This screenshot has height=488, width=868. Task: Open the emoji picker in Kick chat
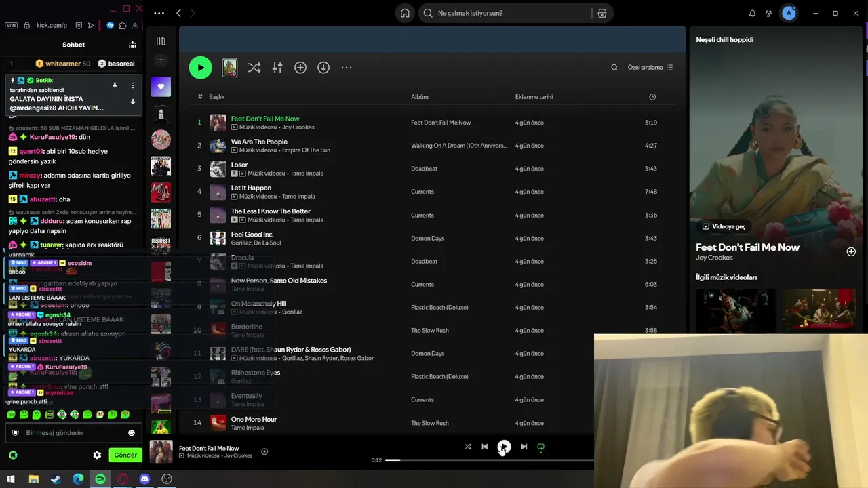point(132,433)
